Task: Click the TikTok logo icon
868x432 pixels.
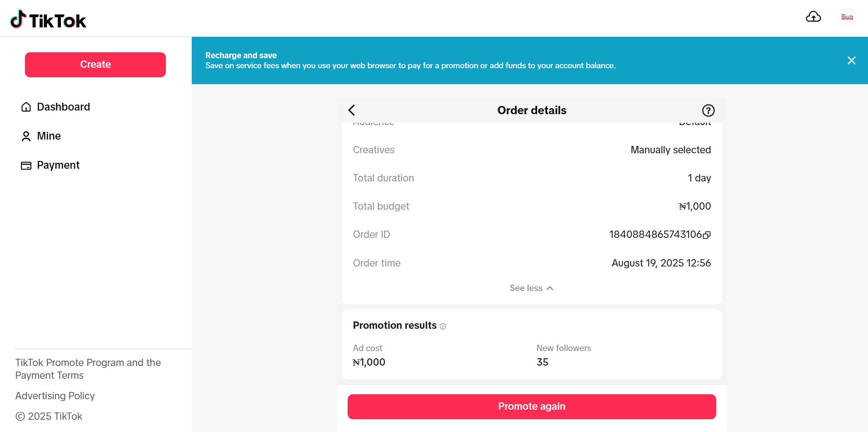Action: click(18, 20)
